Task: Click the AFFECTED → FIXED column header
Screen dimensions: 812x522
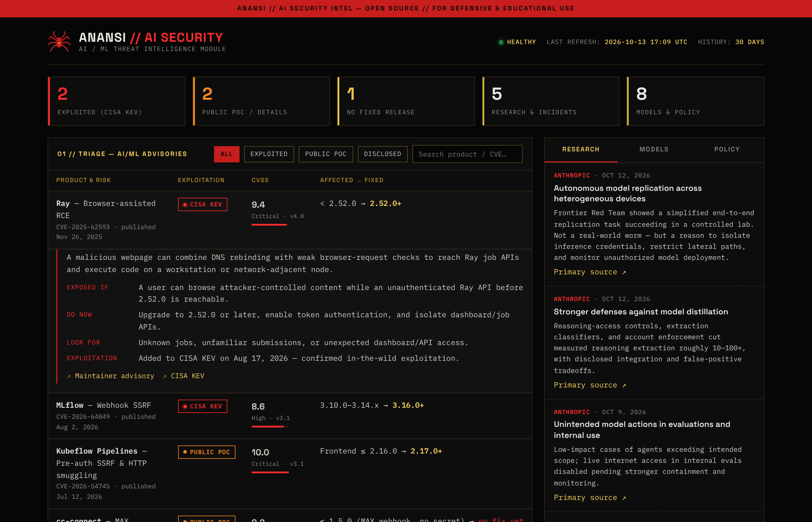Action: [x=351, y=180]
